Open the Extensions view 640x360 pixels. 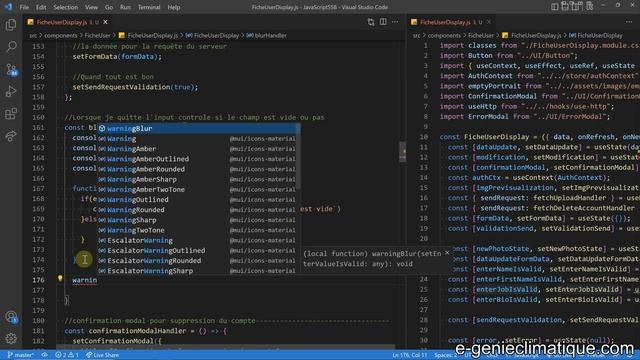[x=11, y=113]
